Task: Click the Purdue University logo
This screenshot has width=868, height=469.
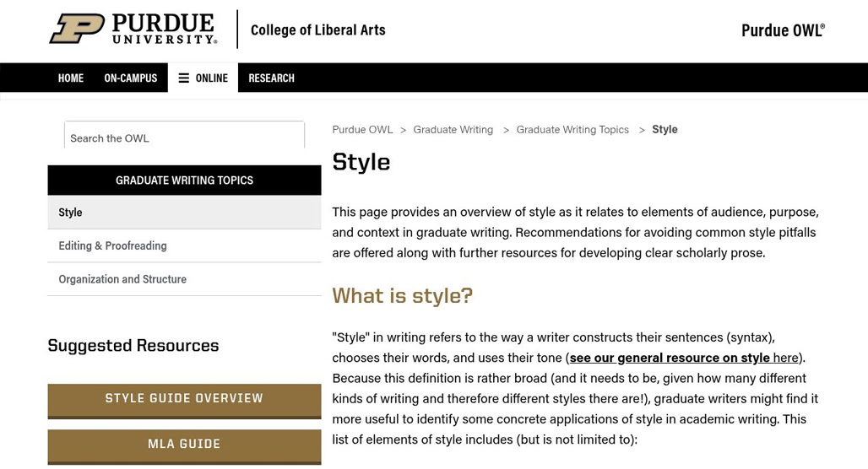Action: tap(133, 29)
